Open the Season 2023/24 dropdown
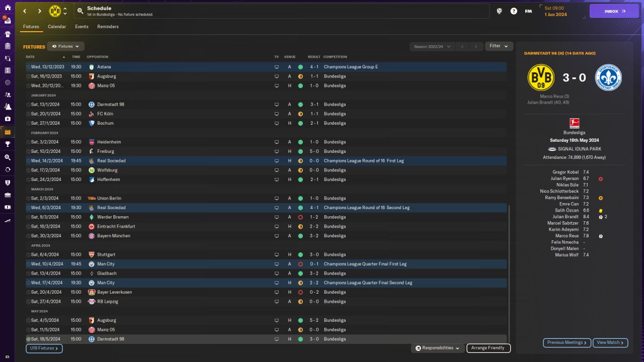This screenshot has width=644, height=362. click(432, 46)
